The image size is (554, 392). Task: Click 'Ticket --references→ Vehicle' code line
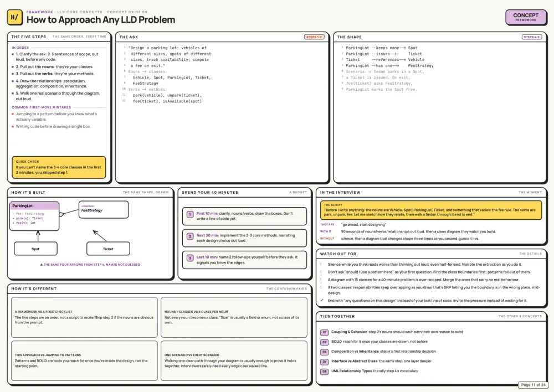pyautogui.click(x=385, y=60)
